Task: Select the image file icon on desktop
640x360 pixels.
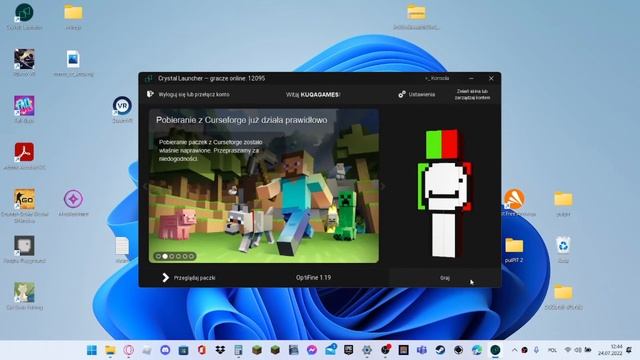Action: (73, 63)
